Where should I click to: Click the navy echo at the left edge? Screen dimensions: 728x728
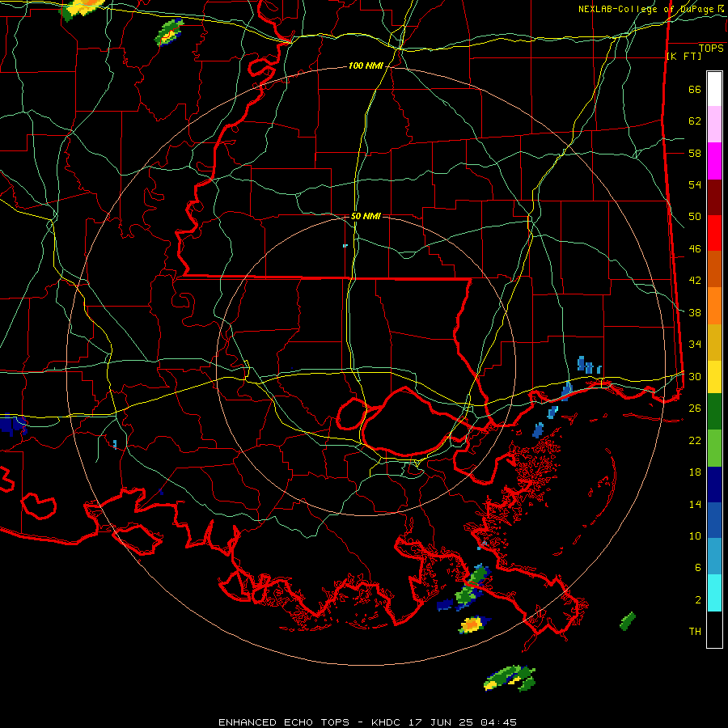click(x=13, y=425)
